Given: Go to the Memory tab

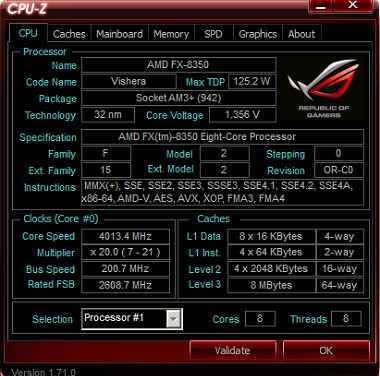Looking at the screenshot, I should (171, 34).
